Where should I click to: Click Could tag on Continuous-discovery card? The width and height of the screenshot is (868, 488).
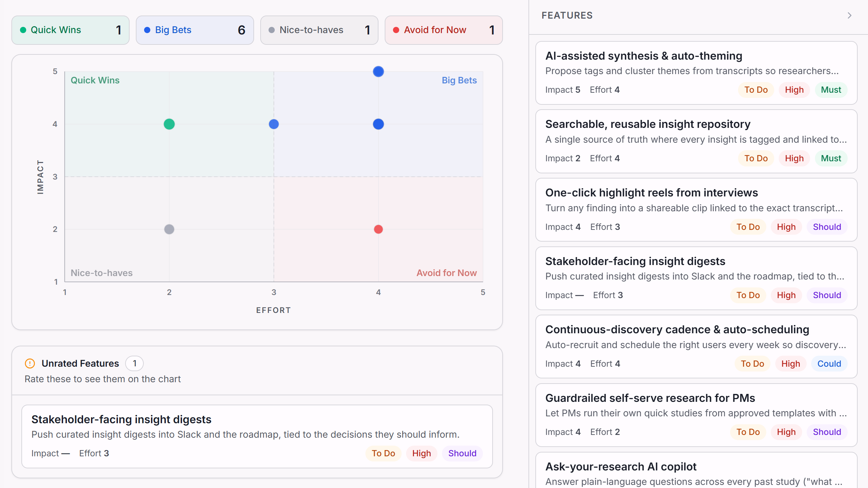tap(829, 364)
